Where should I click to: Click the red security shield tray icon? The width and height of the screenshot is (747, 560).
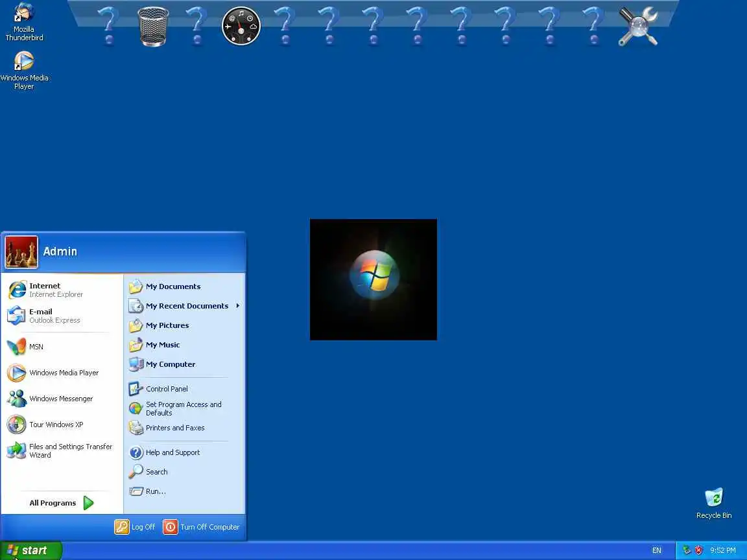[x=698, y=550]
